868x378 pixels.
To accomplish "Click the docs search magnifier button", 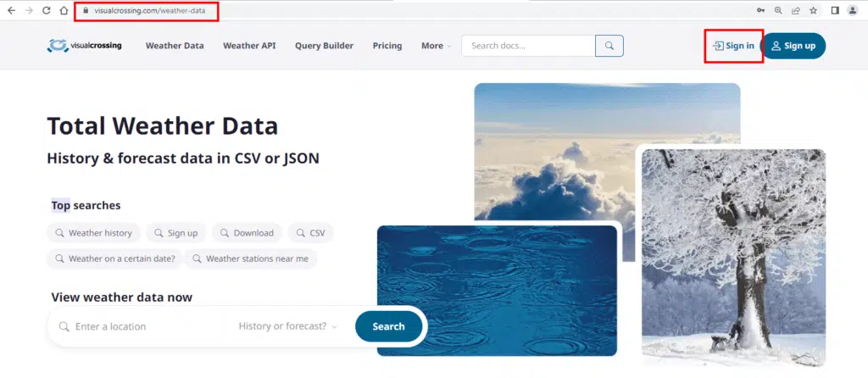I will (609, 46).
